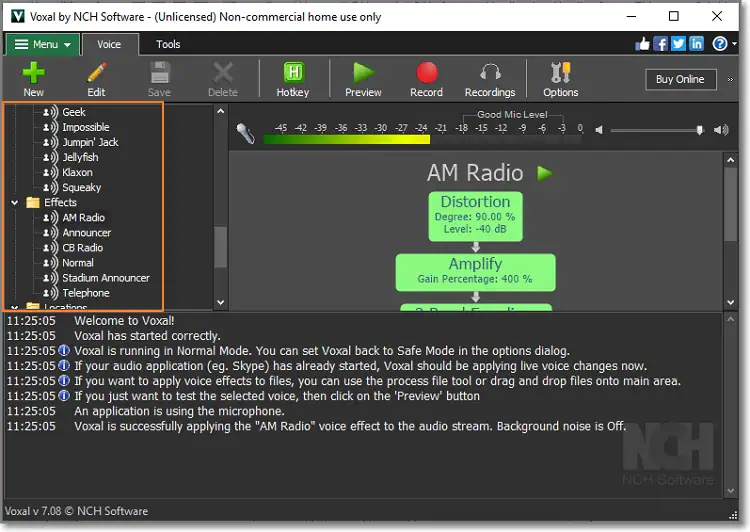Open the LinkedIn share icon

pyautogui.click(x=696, y=44)
